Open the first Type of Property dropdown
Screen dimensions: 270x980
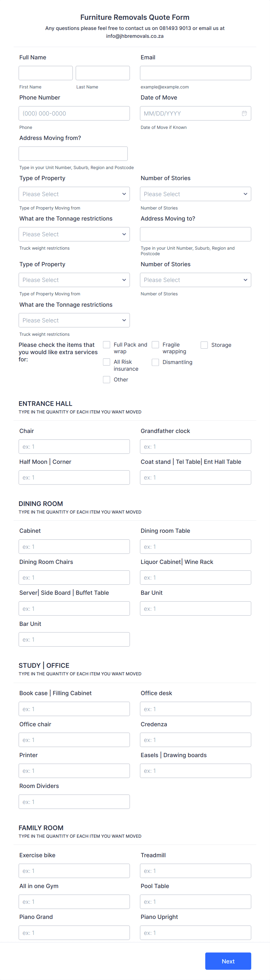74,194
